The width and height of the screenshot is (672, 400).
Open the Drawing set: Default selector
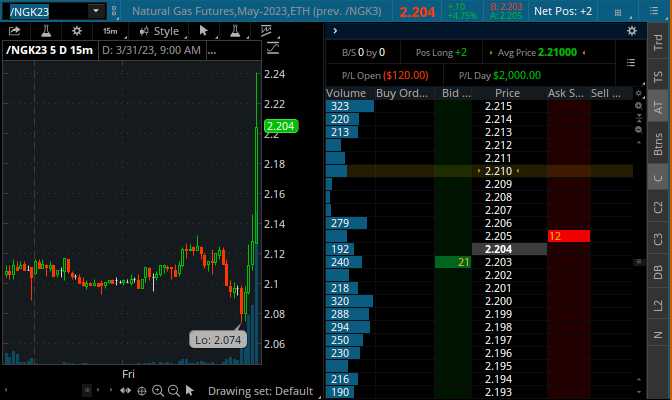pos(259,390)
